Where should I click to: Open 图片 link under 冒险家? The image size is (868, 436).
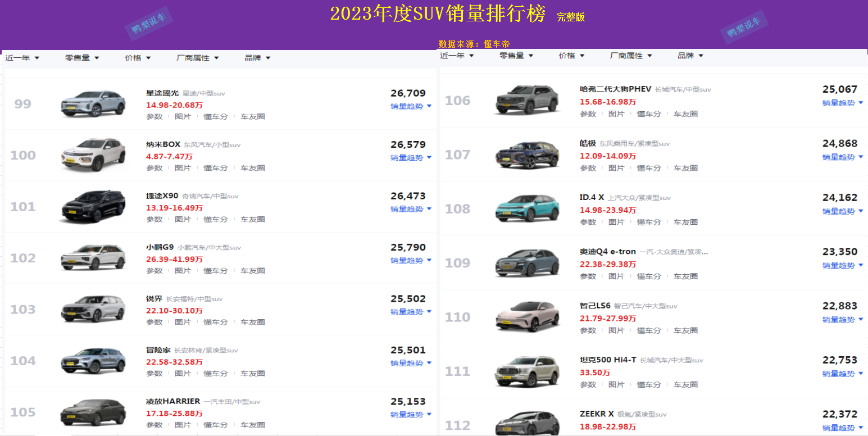pyautogui.click(x=183, y=374)
